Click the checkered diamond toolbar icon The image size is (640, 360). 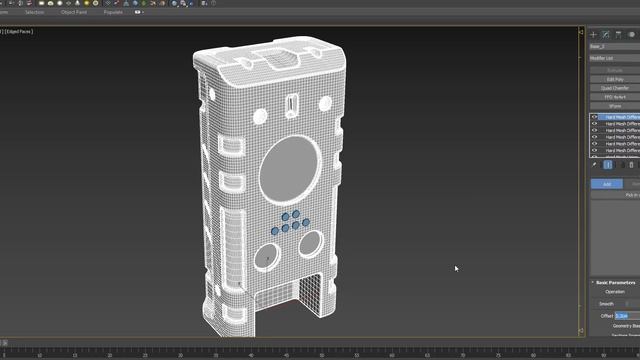pos(108,3)
